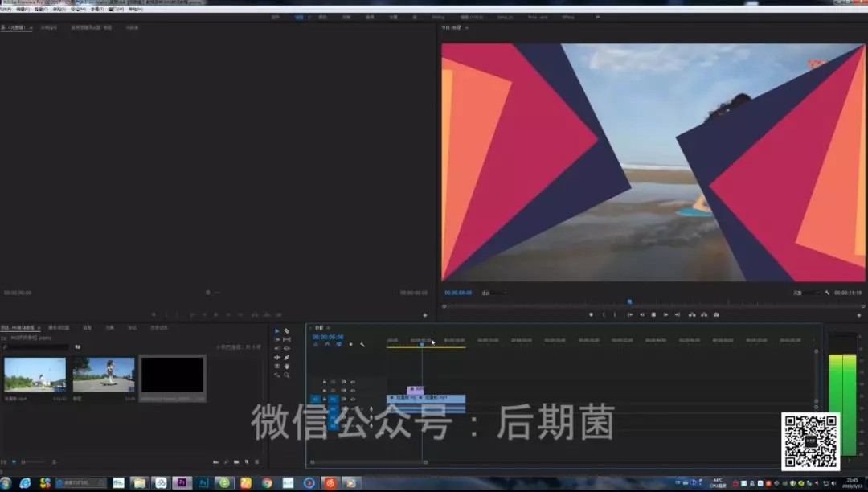
Task: Choose the Zoom magnifier tool
Action: (x=287, y=375)
